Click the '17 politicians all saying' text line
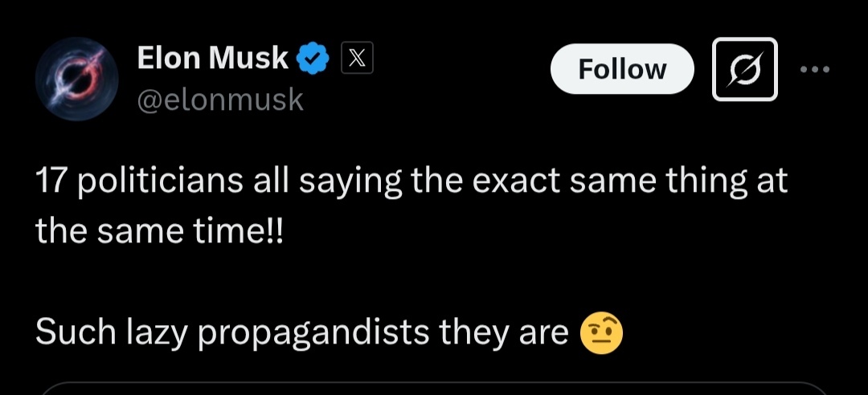Viewport: 868px width, 395px height. (x=411, y=181)
